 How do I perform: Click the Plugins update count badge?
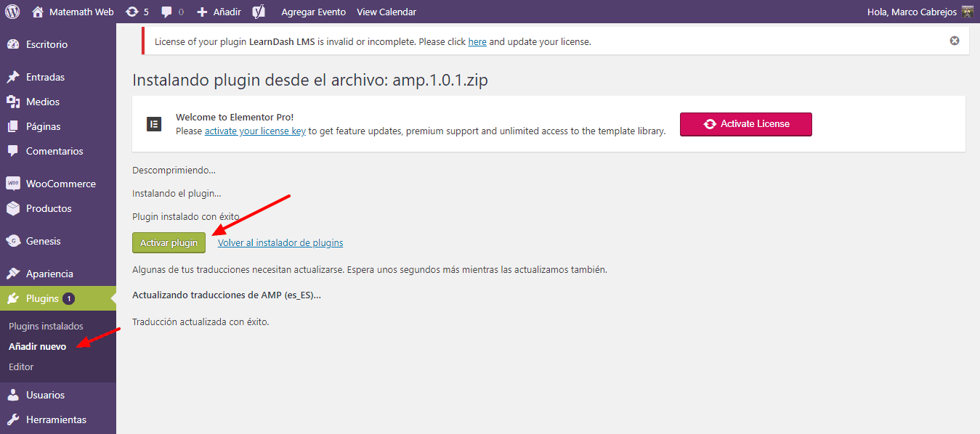click(x=68, y=298)
